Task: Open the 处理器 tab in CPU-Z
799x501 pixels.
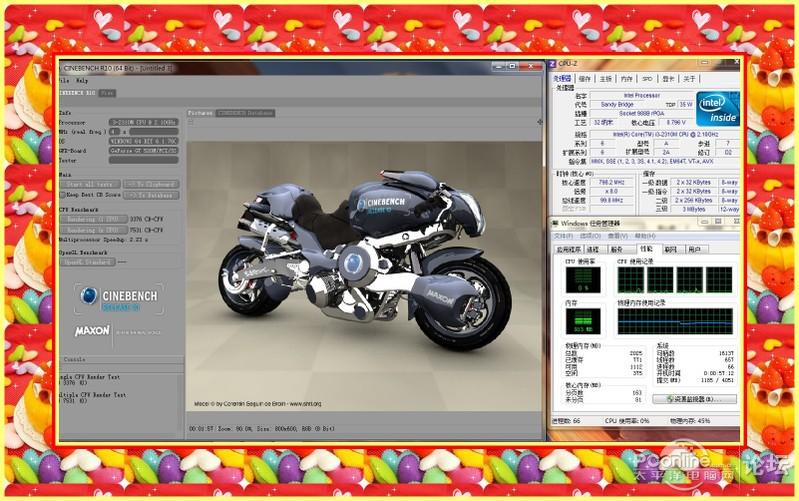Action: tap(562, 78)
